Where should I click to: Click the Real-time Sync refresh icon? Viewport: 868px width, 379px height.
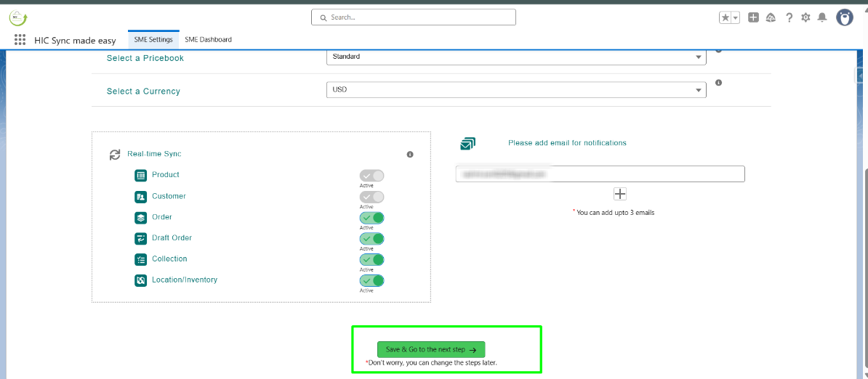115,155
